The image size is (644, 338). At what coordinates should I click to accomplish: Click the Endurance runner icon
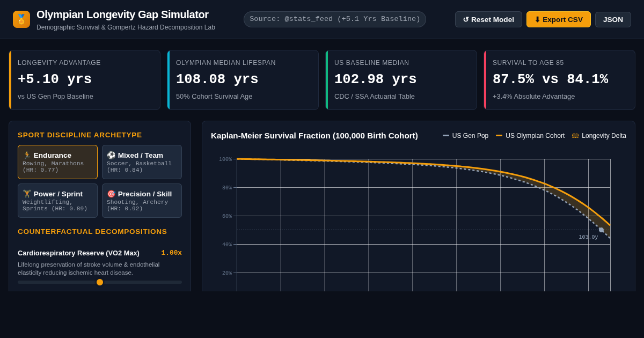pyautogui.click(x=27, y=155)
